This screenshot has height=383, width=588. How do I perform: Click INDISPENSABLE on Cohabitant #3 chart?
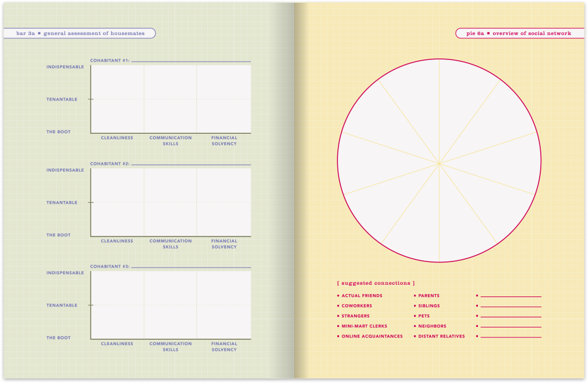pos(65,273)
